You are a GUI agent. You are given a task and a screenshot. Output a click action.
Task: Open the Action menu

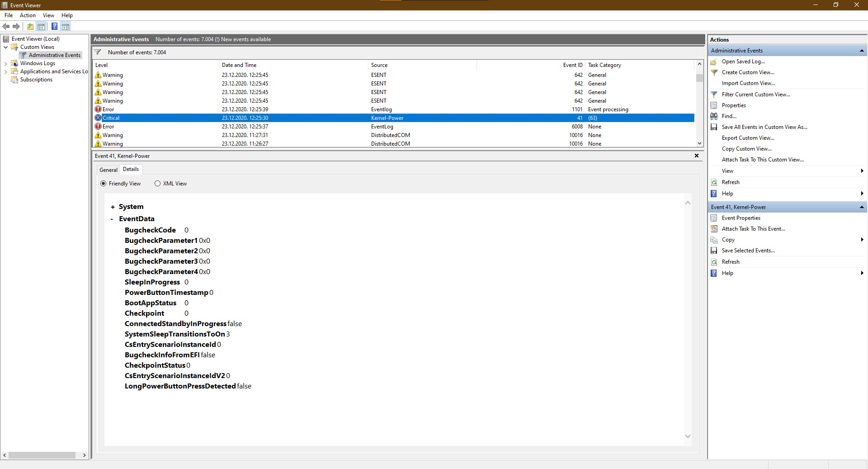(x=28, y=15)
